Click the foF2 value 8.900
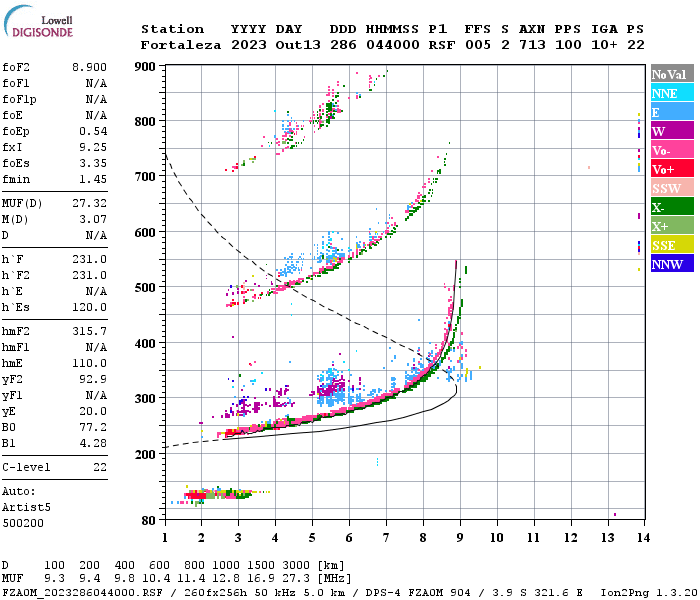The image size is (700, 600). tap(89, 67)
